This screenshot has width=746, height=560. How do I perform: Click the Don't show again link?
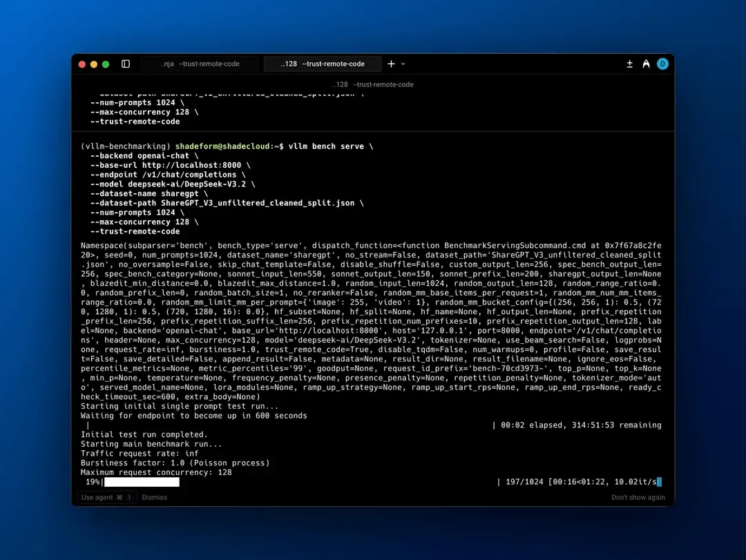click(638, 497)
